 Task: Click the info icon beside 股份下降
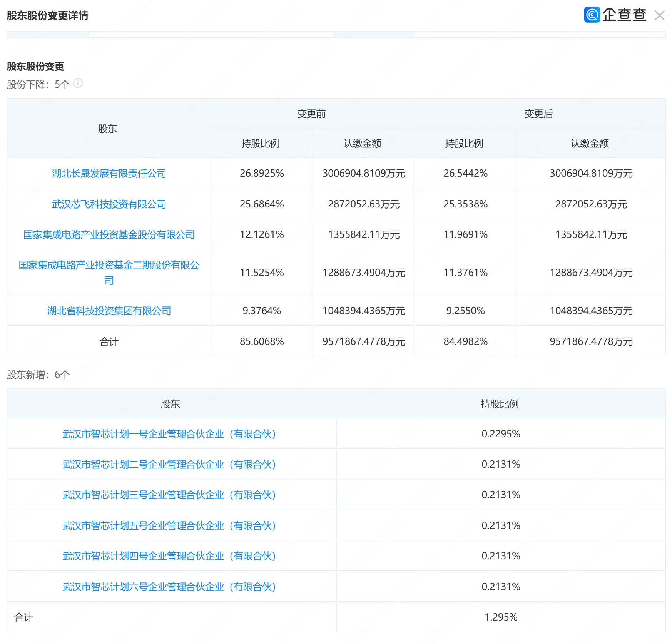click(78, 83)
